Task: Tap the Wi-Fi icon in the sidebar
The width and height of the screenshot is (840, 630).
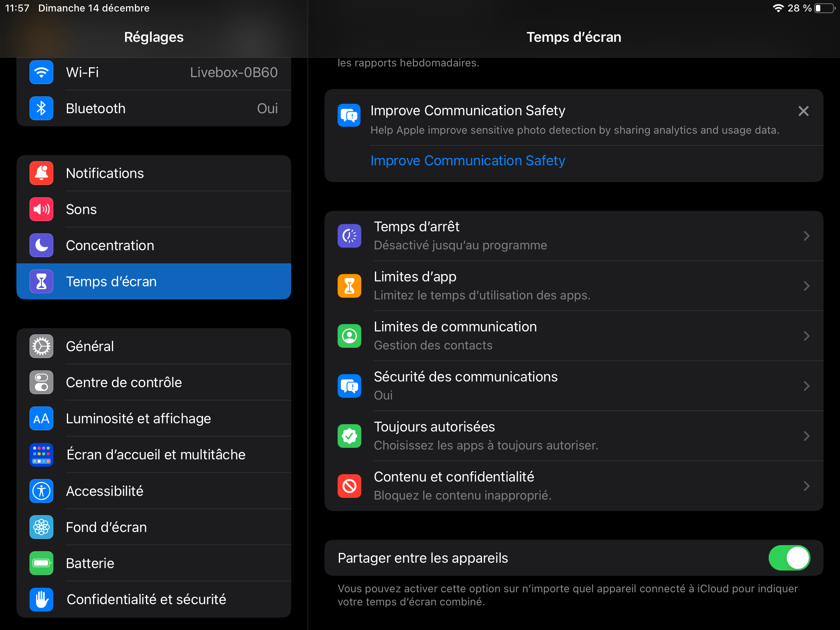Action: coord(41,73)
